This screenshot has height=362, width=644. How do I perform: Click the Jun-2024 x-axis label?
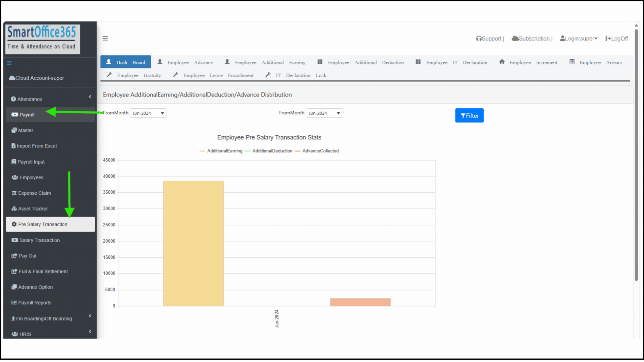click(277, 318)
